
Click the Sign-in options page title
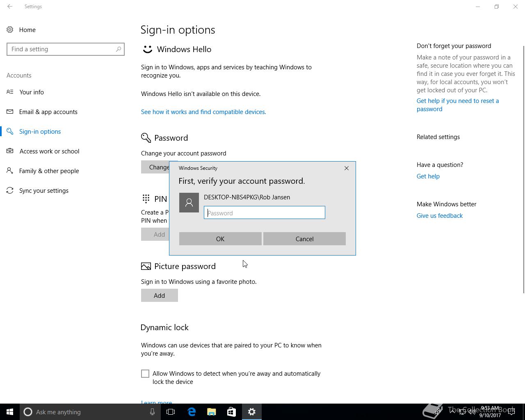(178, 30)
